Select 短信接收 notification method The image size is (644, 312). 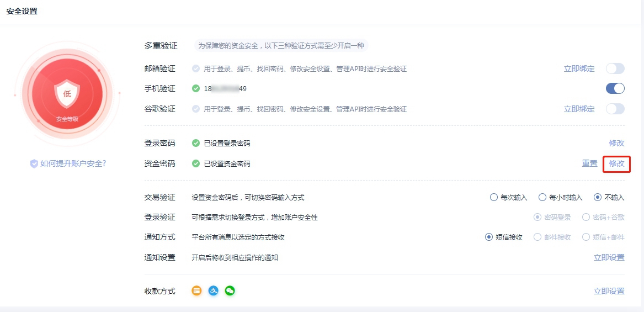pos(489,237)
